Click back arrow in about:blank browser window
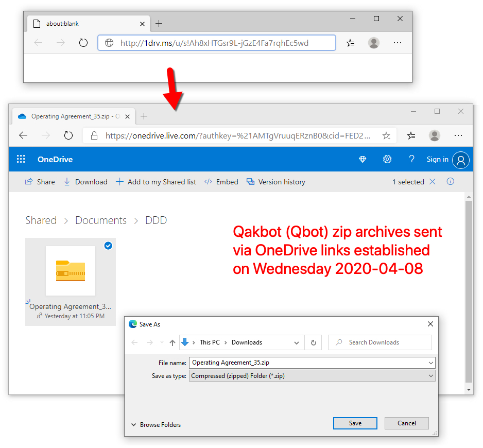 pos(38,43)
